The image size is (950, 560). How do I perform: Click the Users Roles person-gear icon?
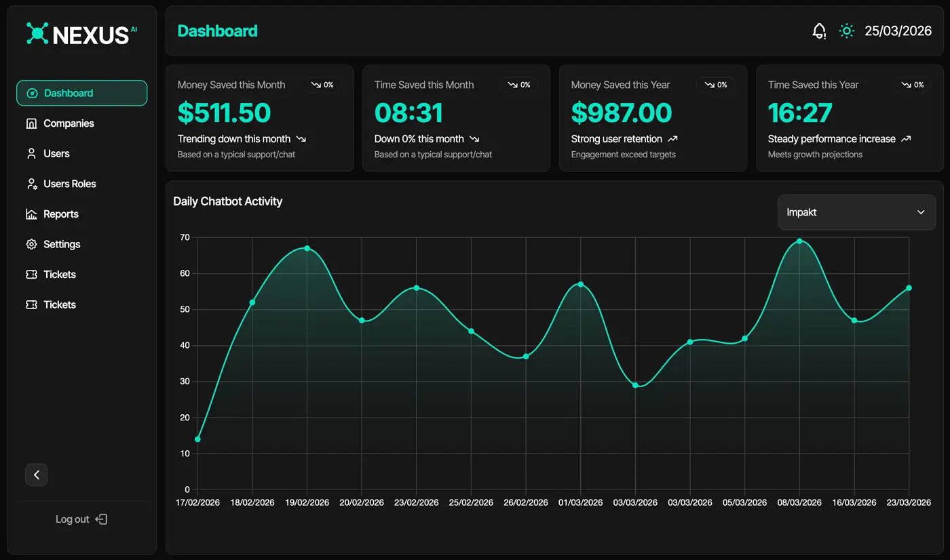click(x=31, y=184)
